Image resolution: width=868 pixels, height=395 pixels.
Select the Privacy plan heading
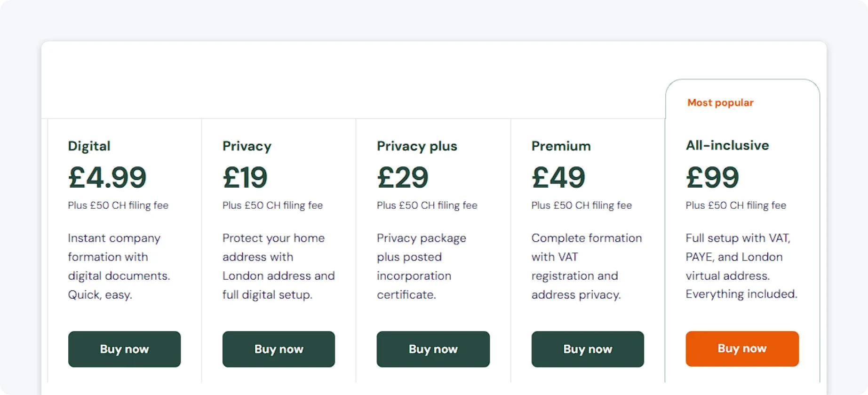click(x=247, y=146)
